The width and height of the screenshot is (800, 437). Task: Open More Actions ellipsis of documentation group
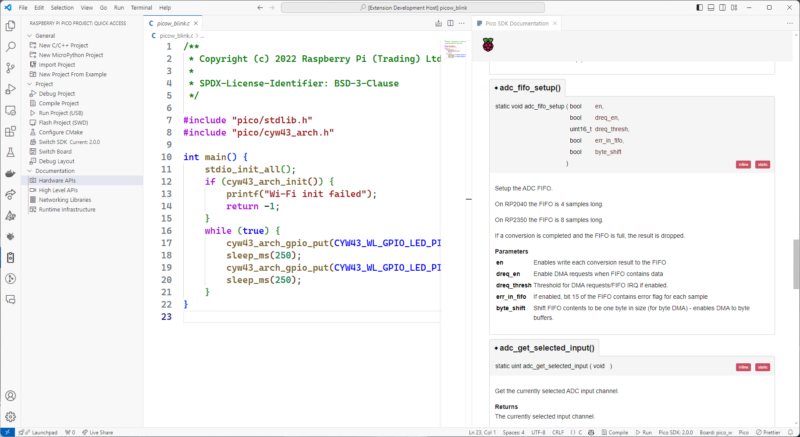790,23
